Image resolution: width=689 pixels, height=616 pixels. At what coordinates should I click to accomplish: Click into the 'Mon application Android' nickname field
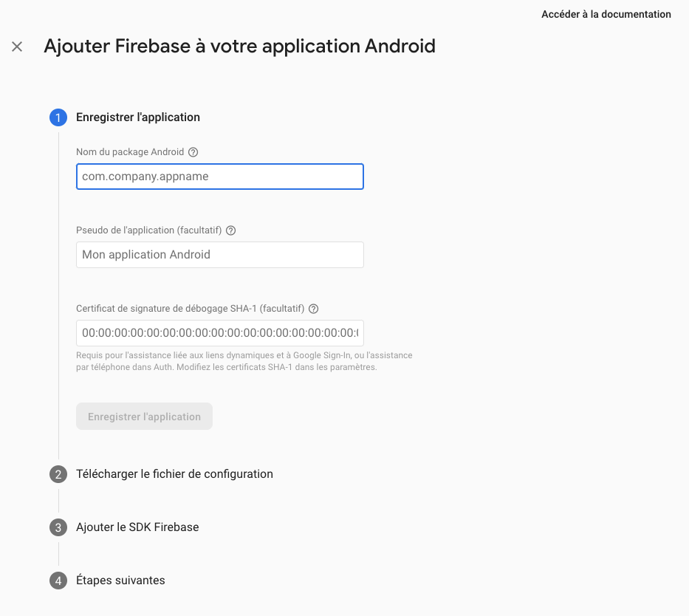tap(219, 255)
